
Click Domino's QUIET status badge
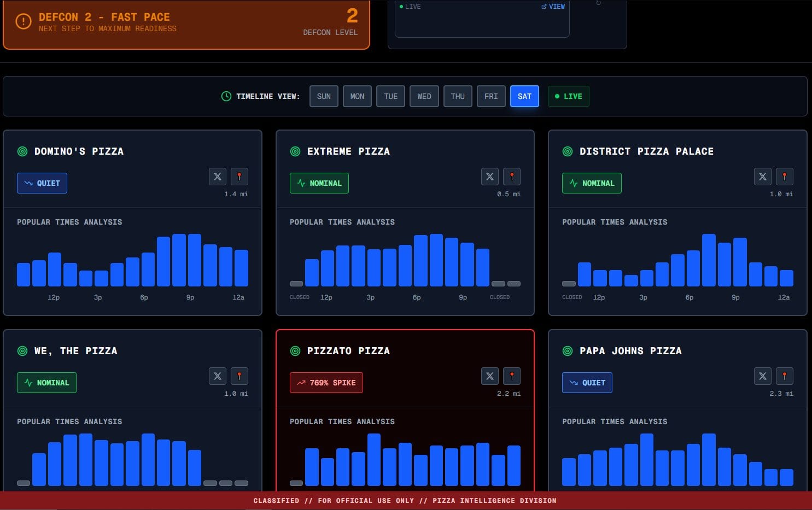click(42, 183)
